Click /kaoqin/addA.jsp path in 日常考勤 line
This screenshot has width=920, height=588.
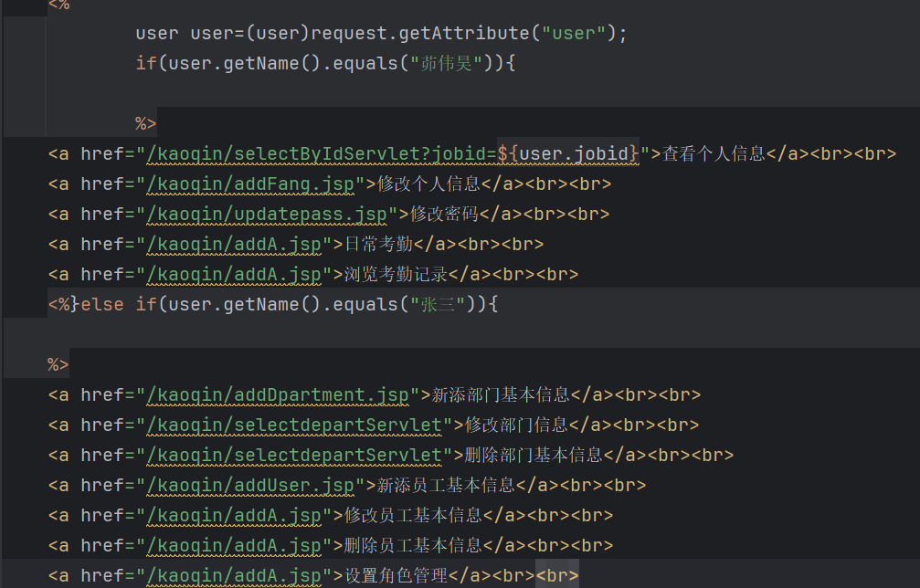234,244
